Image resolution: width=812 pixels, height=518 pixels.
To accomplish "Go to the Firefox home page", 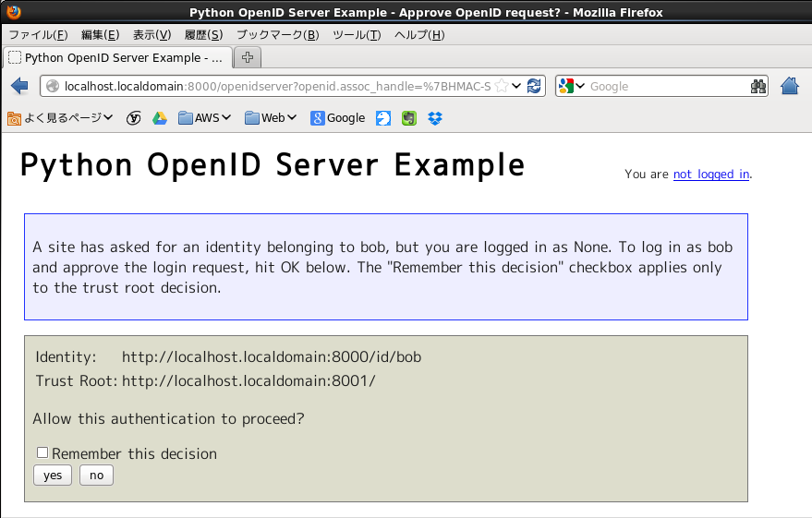I will tap(790, 86).
